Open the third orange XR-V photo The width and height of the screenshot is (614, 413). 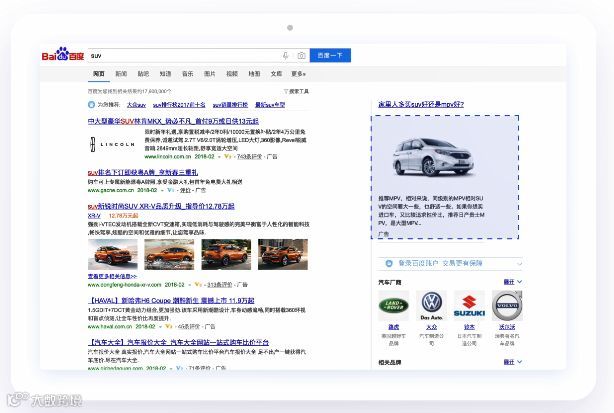226,254
